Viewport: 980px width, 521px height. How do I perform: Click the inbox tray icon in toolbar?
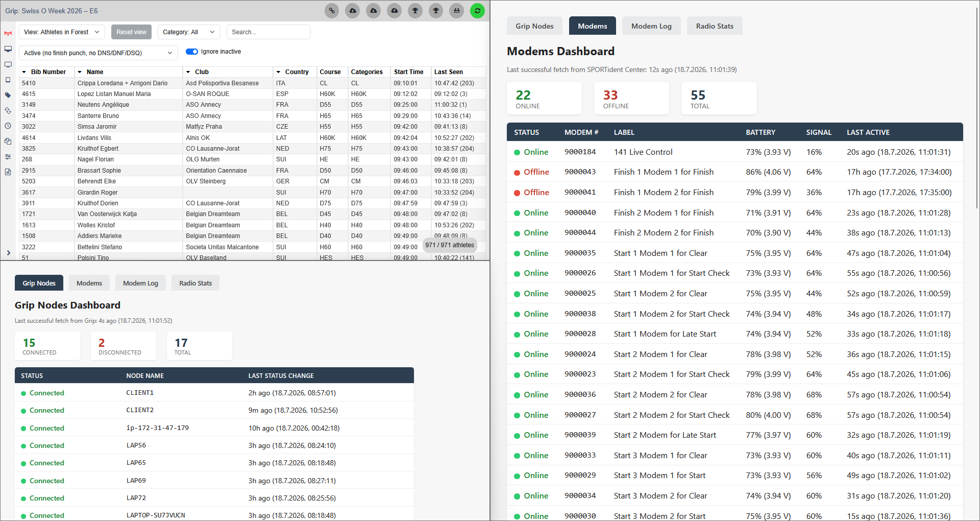pyautogui.click(x=457, y=11)
